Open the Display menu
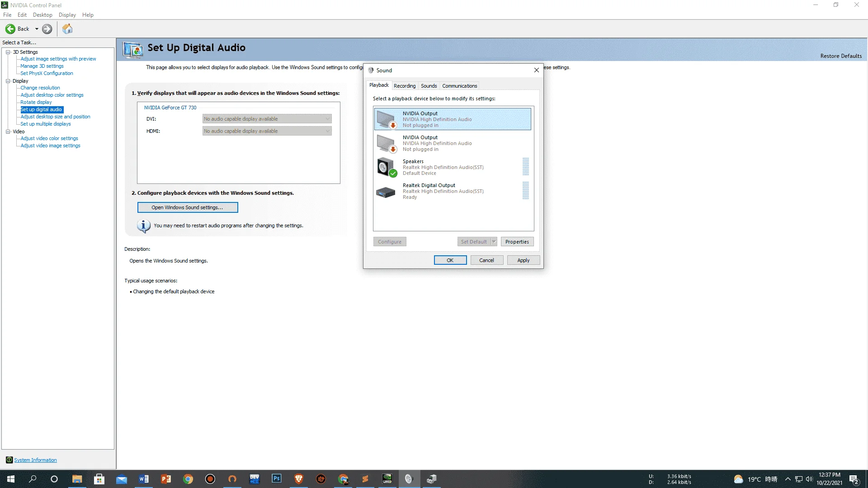868x488 pixels. pyautogui.click(x=67, y=15)
